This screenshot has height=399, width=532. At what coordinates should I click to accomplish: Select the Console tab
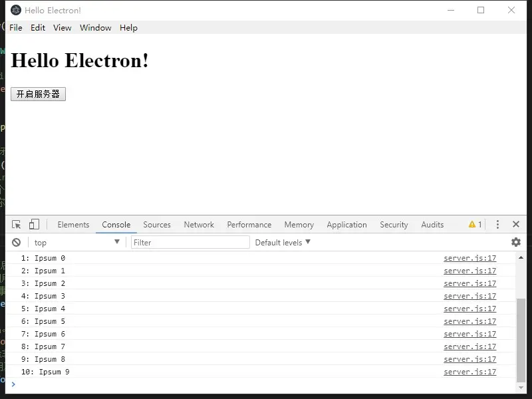pyautogui.click(x=116, y=225)
